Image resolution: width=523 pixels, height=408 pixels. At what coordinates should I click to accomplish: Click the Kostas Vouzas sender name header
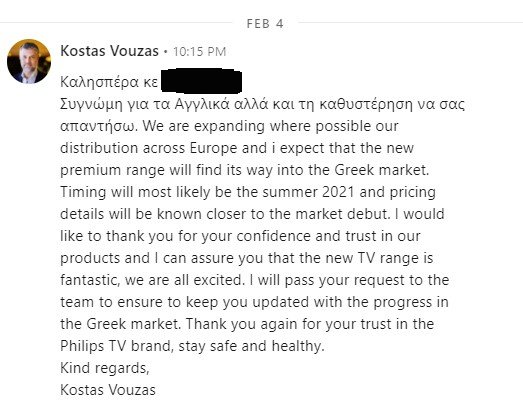pos(109,51)
